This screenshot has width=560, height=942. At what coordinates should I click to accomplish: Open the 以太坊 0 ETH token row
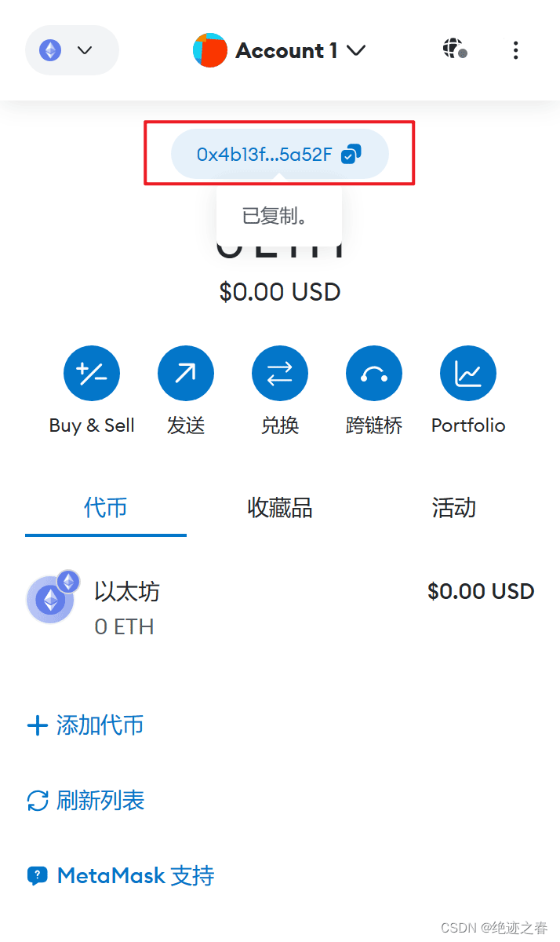280,607
